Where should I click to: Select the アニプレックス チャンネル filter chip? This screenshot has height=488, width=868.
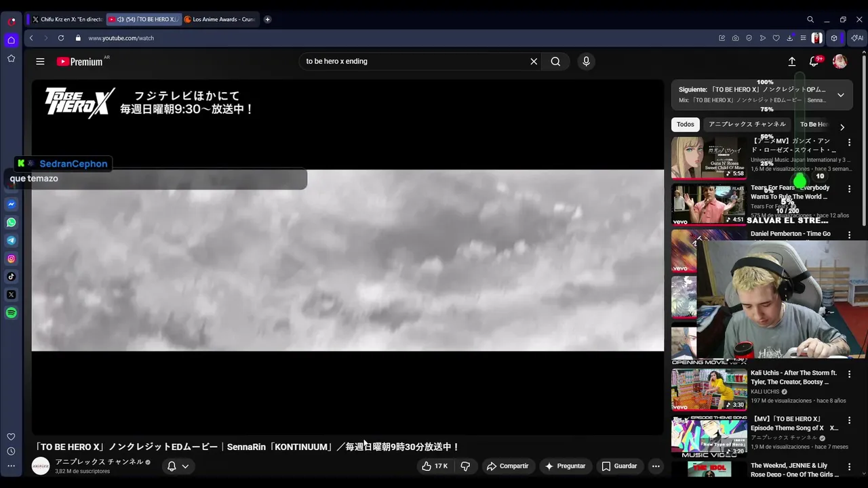[747, 125]
